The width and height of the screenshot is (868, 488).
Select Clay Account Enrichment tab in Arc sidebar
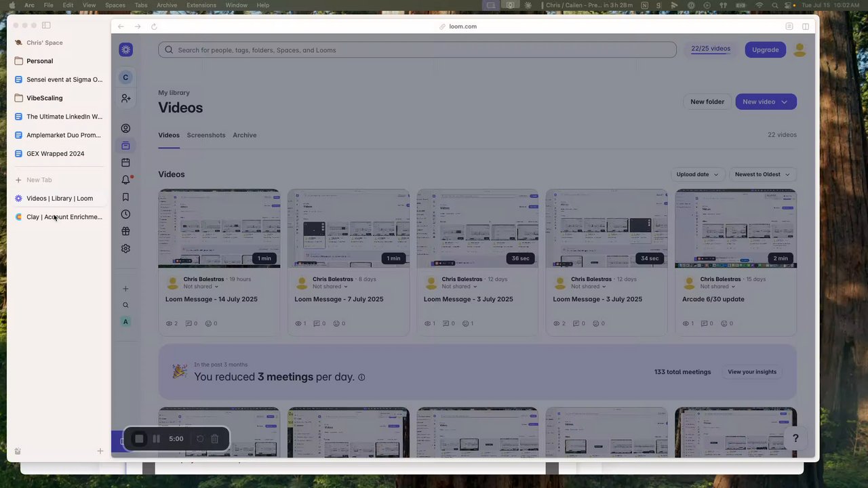pyautogui.click(x=59, y=217)
